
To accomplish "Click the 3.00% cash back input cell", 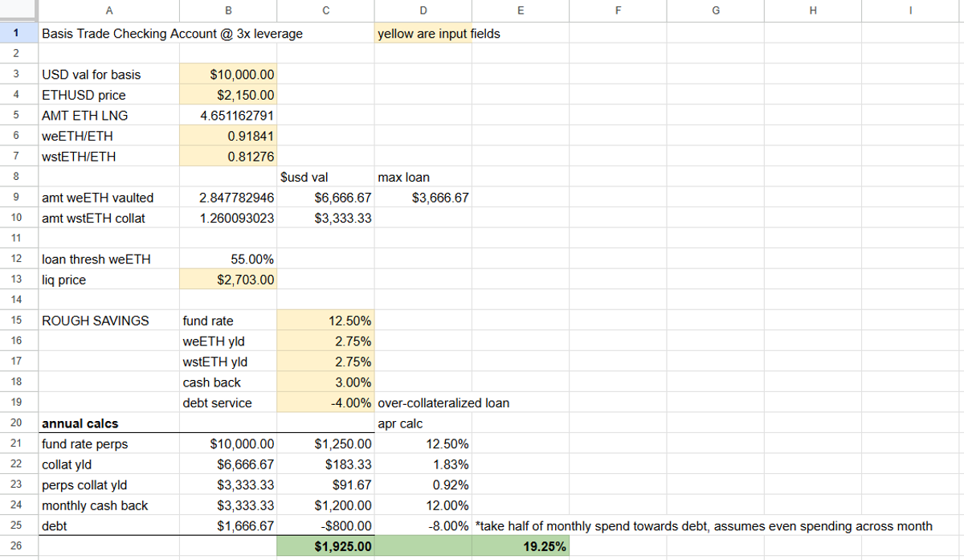I will coord(325,382).
